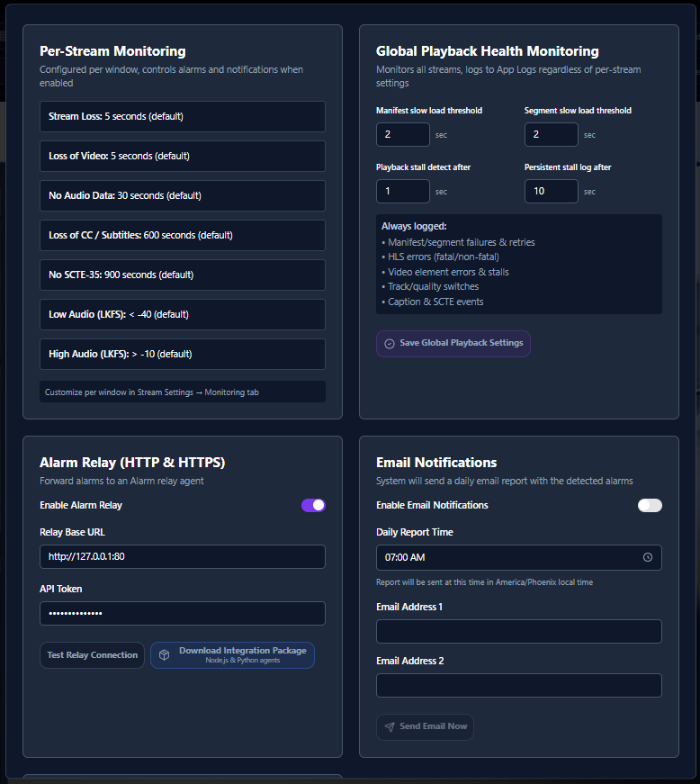Click Test Relay Connection button
This screenshot has width=700, height=784.
pyautogui.click(x=92, y=655)
